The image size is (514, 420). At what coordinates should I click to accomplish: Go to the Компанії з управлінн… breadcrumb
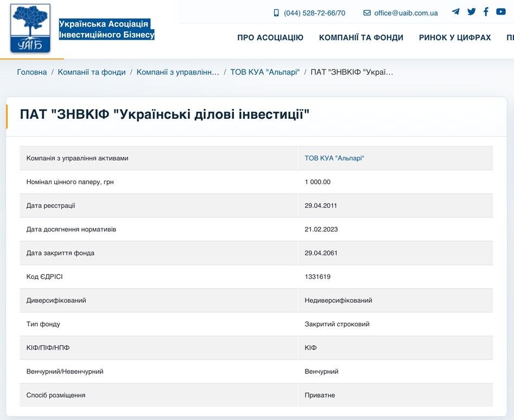[177, 72]
